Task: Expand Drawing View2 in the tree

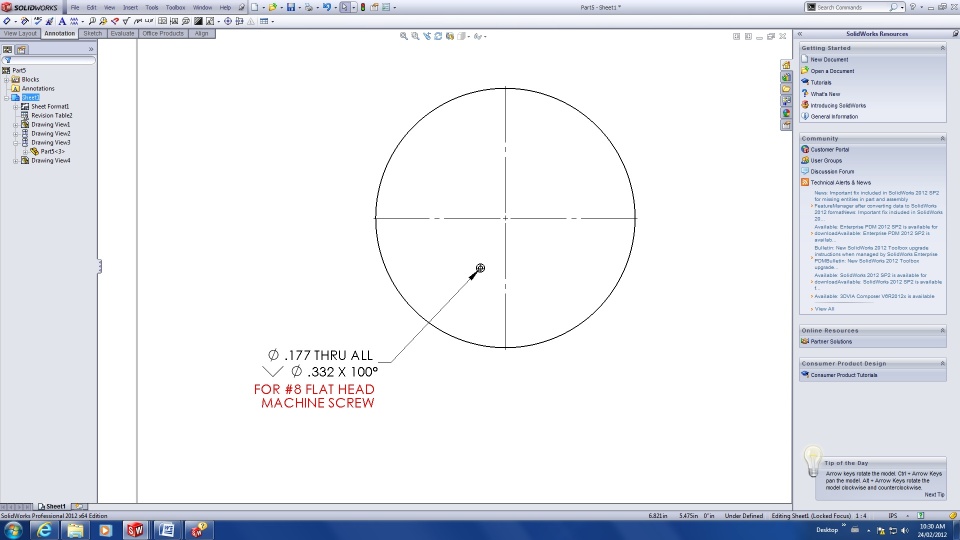Action: point(16,133)
